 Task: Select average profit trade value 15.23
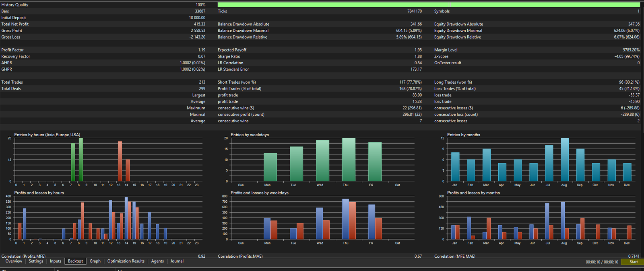coord(417,101)
